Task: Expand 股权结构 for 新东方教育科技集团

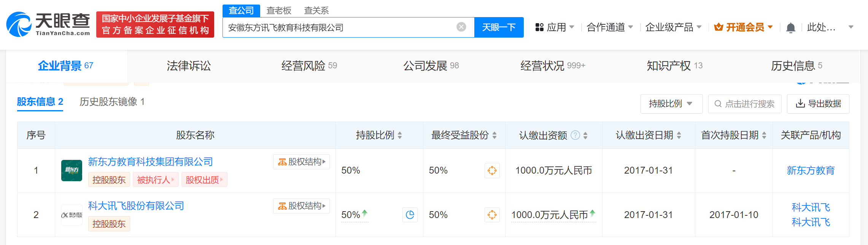Action: [301, 162]
